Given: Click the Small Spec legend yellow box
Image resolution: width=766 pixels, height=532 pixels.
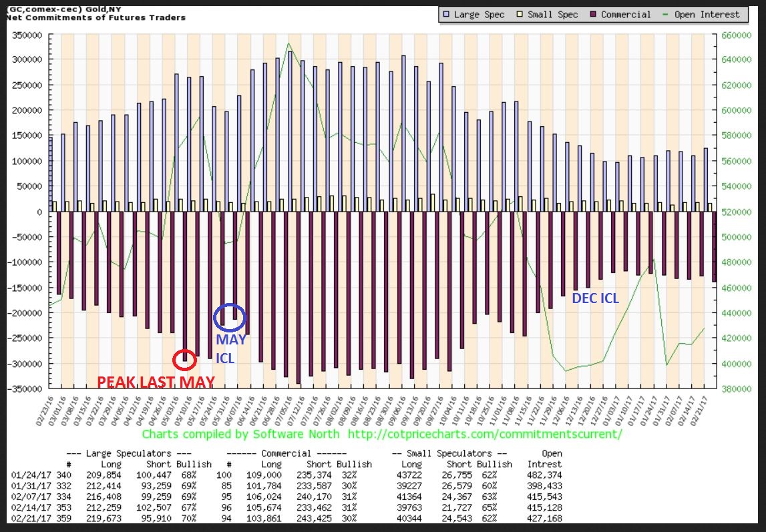Looking at the screenshot, I should 518,15.
